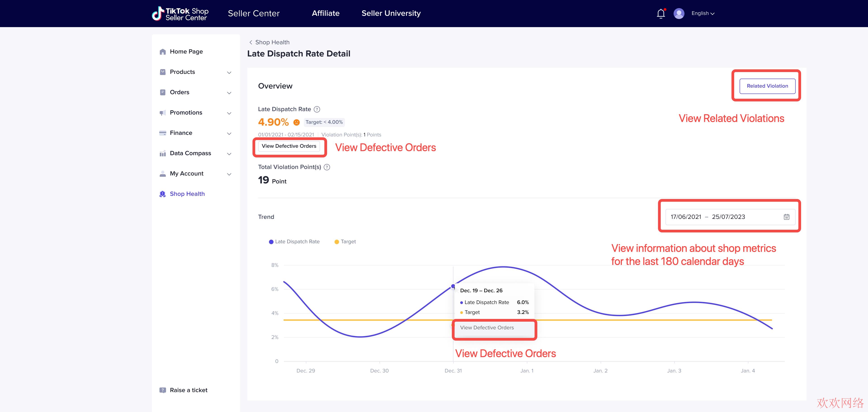Screen dimensions: 868x412
Task: Click the Dec. 29 axis label
Action: [306, 371]
